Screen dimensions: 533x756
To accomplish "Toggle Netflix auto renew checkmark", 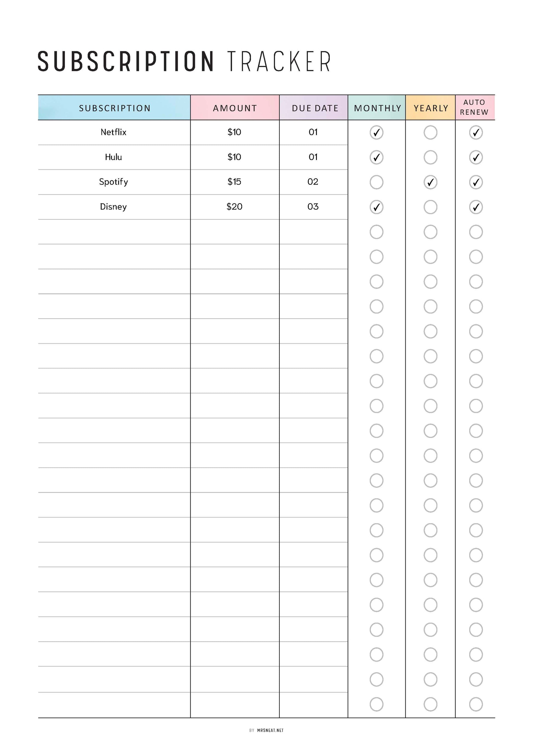I will tap(476, 133).
